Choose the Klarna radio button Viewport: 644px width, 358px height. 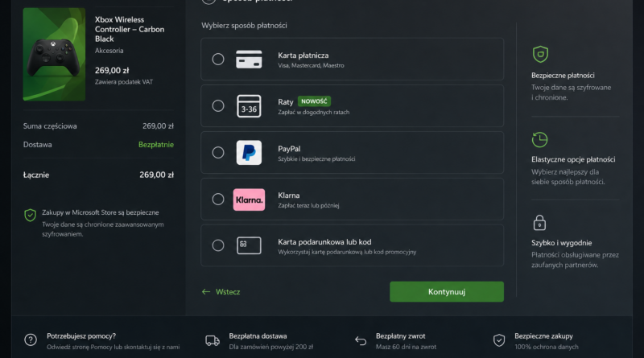pos(218,200)
